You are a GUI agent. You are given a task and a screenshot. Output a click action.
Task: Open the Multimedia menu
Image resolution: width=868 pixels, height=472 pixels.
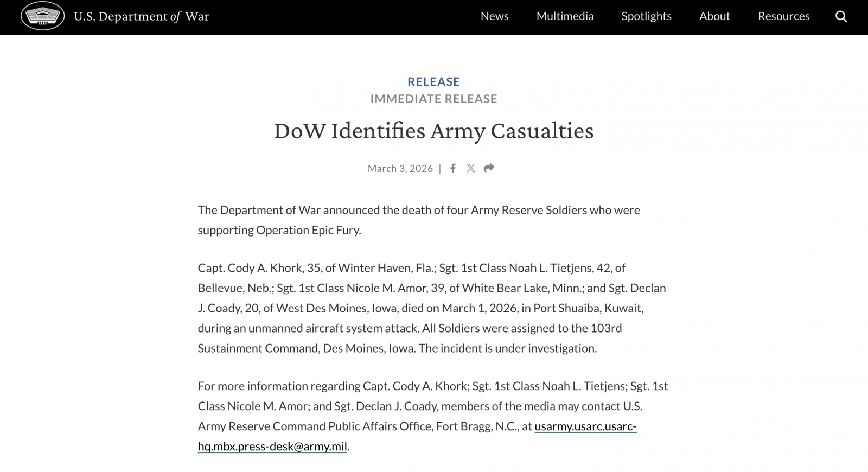click(x=565, y=16)
